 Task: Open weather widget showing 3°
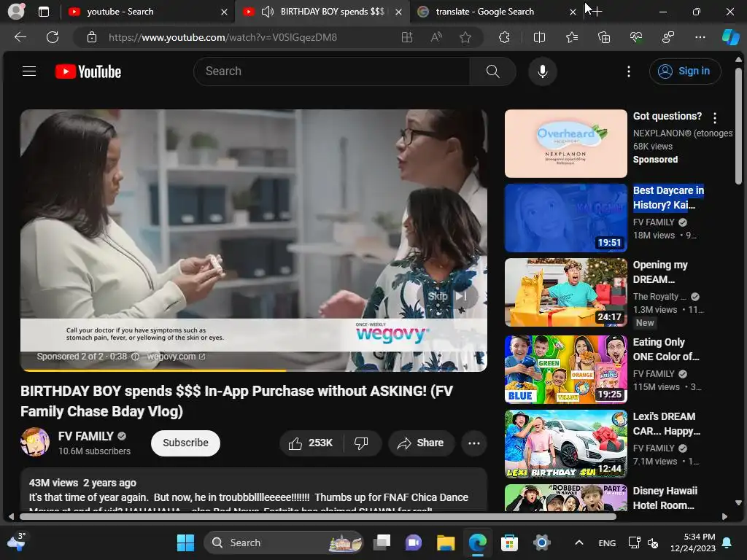tap(16, 542)
